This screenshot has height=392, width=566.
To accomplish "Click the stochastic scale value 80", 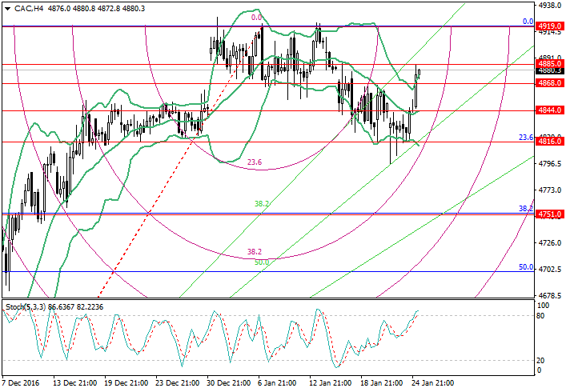I will tap(540, 316).
